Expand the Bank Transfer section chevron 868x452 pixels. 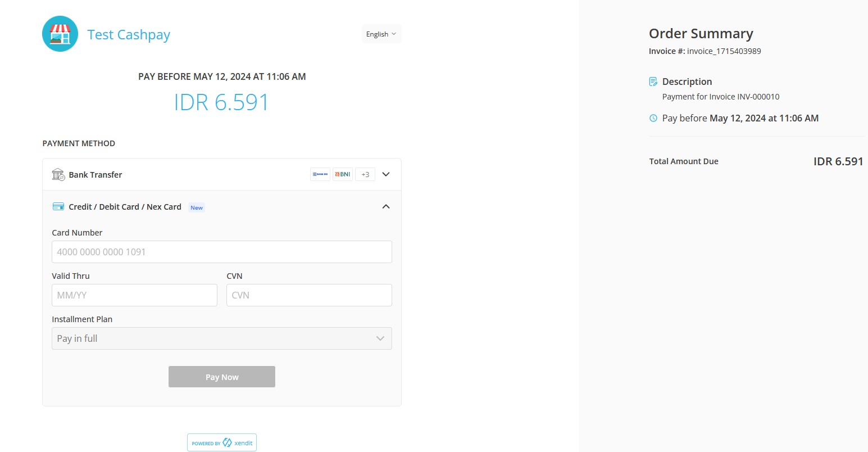click(x=386, y=174)
